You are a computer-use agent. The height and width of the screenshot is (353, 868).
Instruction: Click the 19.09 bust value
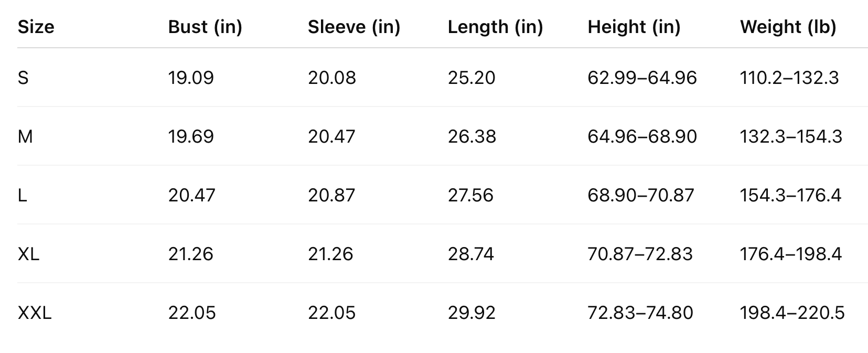pyautogui.click(x=191, y=78)
